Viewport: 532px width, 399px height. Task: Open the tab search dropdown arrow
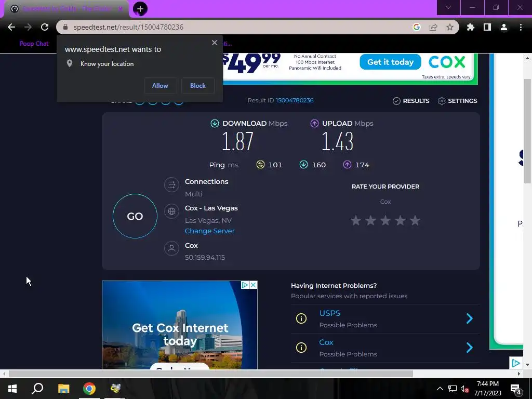coord(448,7)
